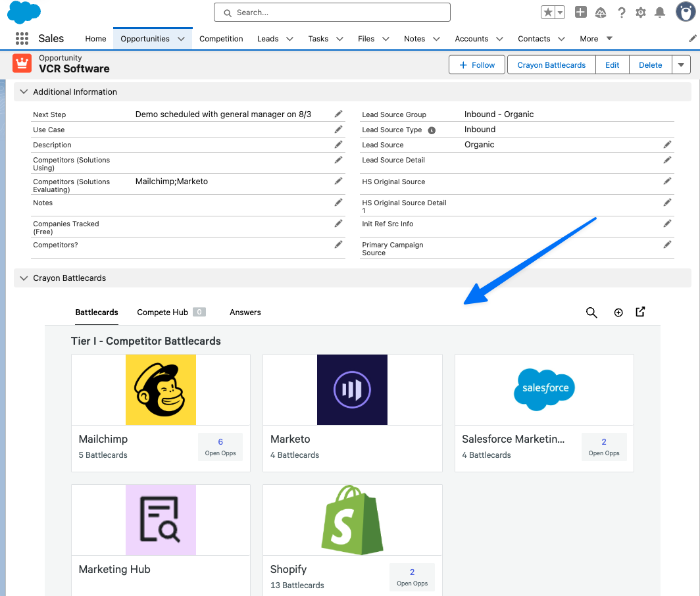Screen dimensions: 700x596
Task: Select the Answers tab
Action: click(245, 312)
